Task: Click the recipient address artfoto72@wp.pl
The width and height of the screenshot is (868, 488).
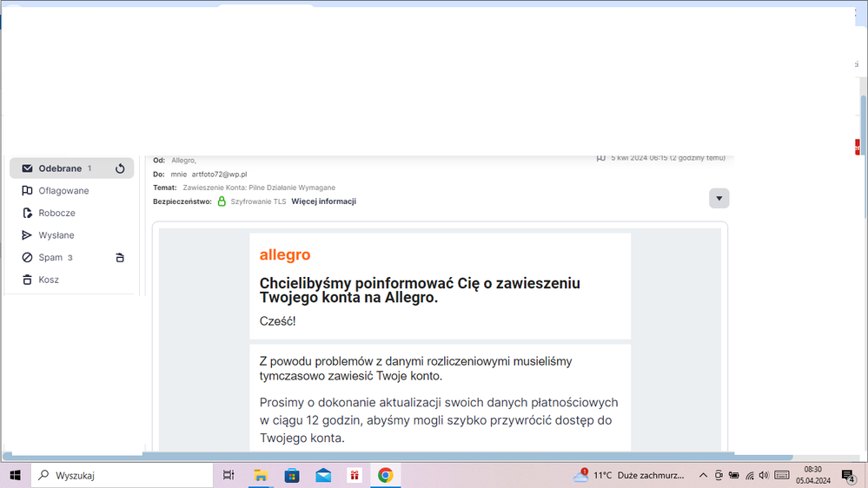Action: [x=219, y=175]
